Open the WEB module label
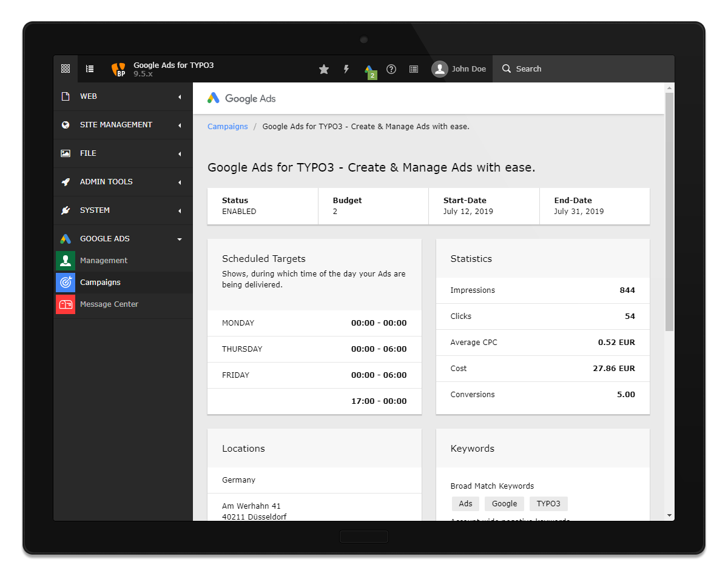The image size is (728, 576). click(x=89, y=96)
